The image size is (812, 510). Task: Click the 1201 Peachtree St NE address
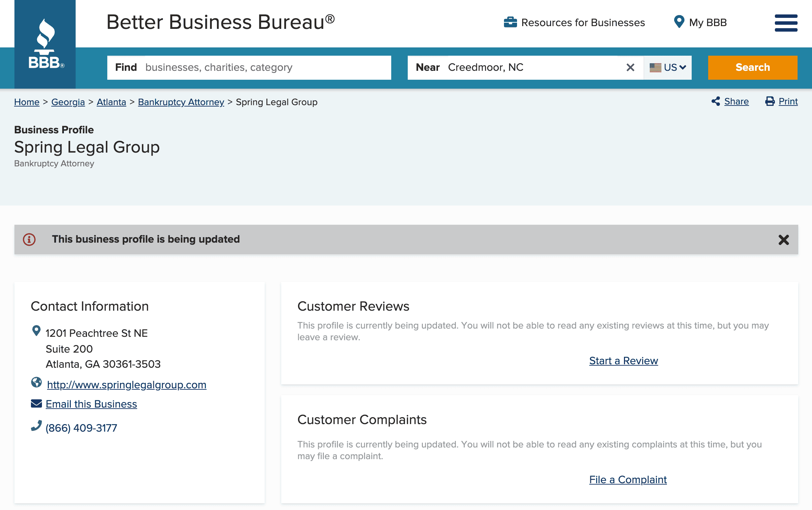[x=97, y=333]
